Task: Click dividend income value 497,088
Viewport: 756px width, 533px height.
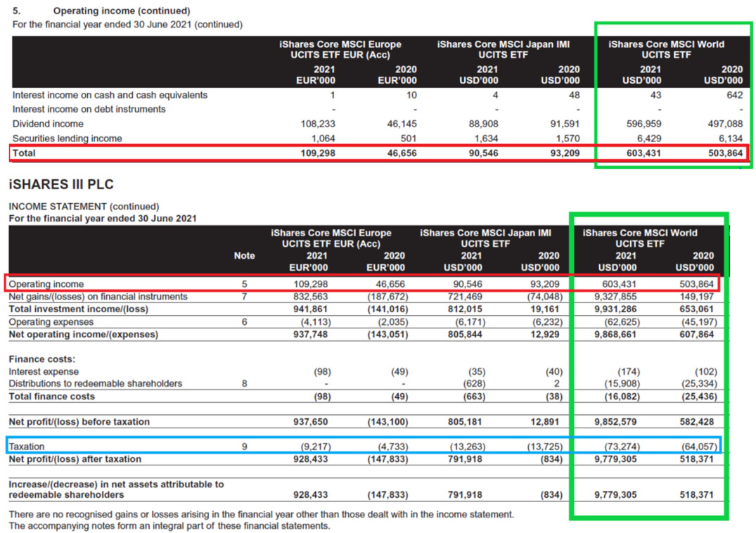Action: (725, 124)
